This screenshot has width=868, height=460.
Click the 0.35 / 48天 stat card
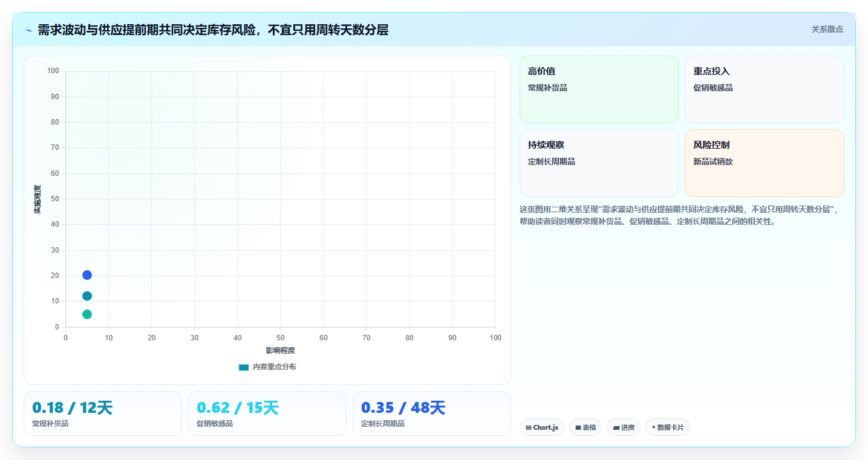[x=432, y=413]
